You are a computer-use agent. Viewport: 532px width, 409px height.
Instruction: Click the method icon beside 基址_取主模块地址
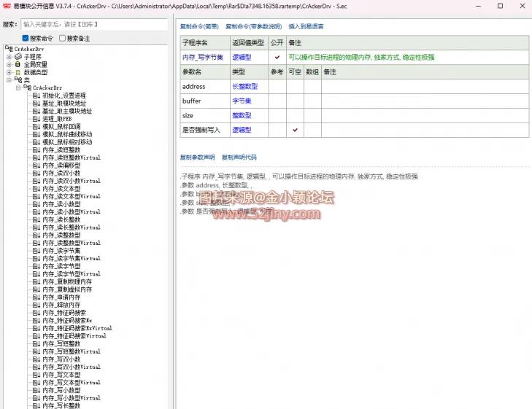tap(36, 111)
